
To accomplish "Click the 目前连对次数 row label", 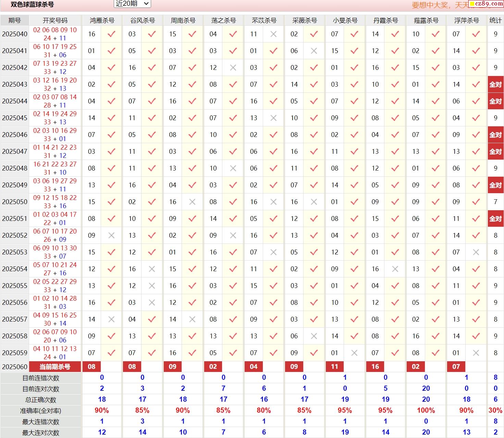I will click(41, 389).
